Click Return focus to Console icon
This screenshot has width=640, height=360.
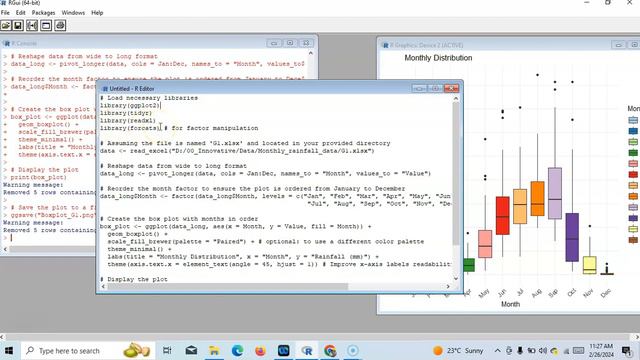[46, 26]
